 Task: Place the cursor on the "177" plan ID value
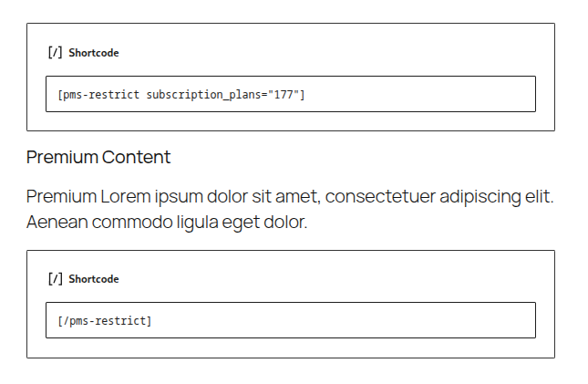(x=284, y=95)
